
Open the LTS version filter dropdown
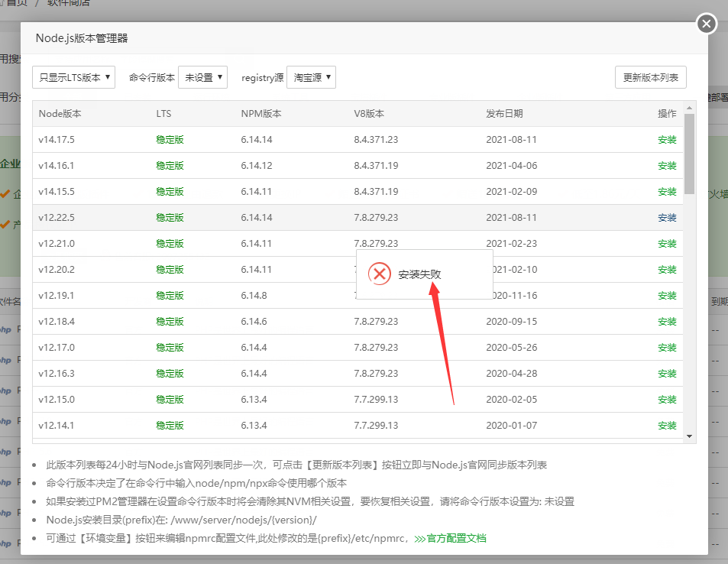point(73,77)
